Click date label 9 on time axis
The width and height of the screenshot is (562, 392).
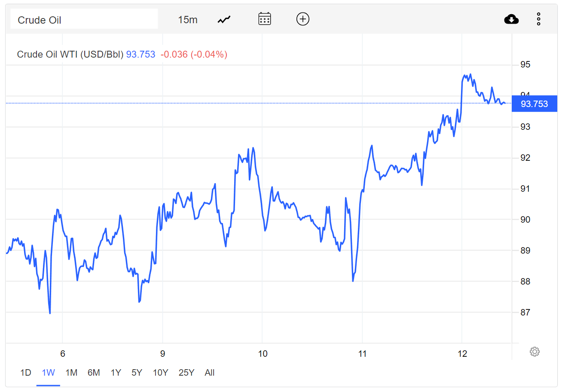click(162, 354)
